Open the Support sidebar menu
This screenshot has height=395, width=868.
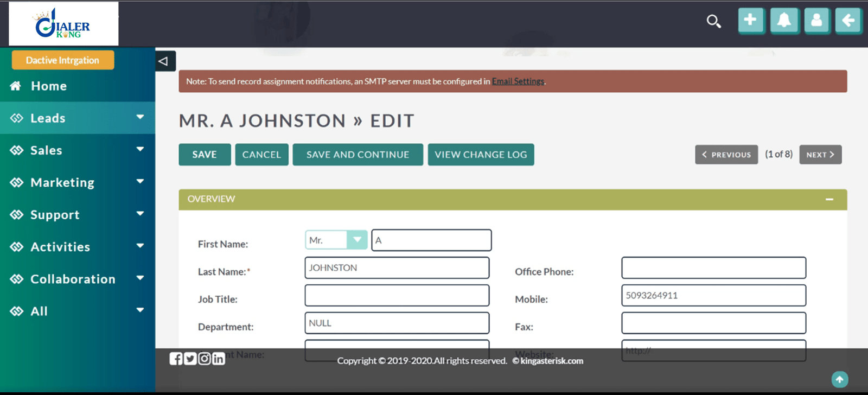[55, 215]
